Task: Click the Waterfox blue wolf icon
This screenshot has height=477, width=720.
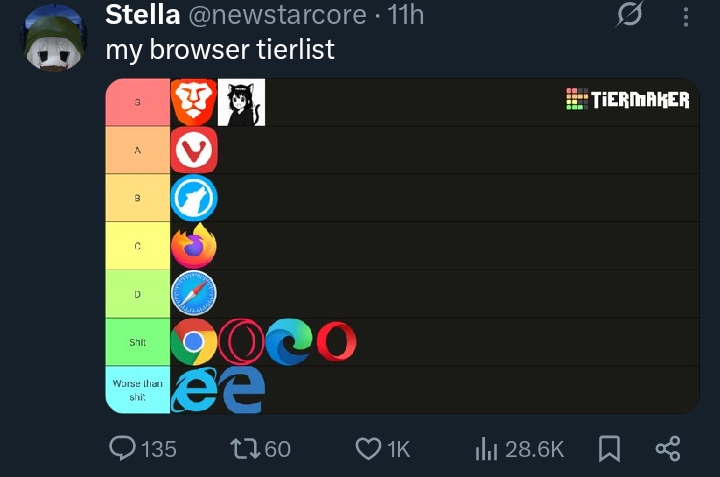Action: point(193,198)
